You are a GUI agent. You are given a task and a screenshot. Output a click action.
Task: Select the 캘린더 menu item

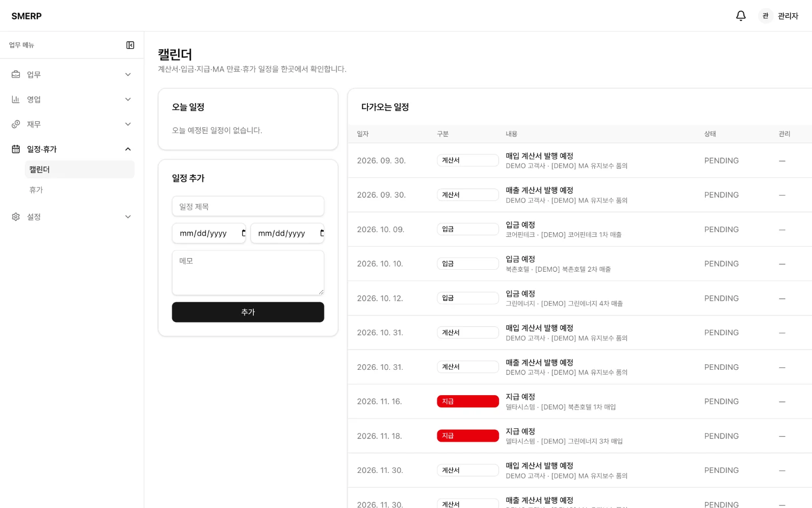point(80,170)
